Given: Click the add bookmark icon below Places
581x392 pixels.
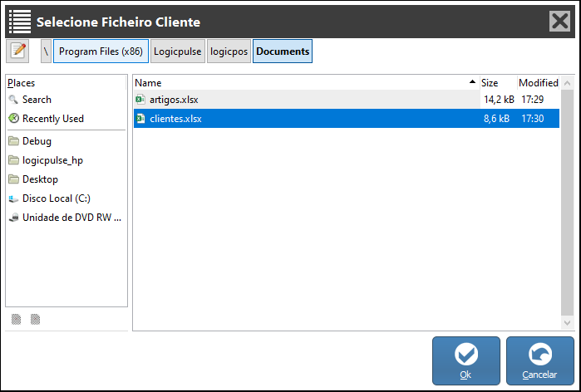Looking at the screenshot, I should pyautogui.click(x=17, y=319).
